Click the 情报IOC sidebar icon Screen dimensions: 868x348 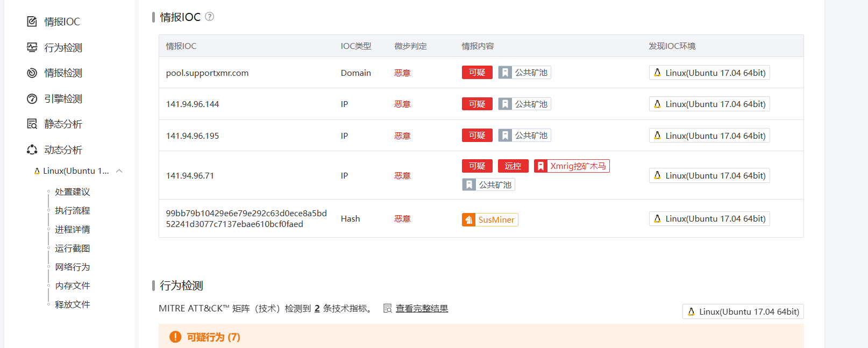32,22
